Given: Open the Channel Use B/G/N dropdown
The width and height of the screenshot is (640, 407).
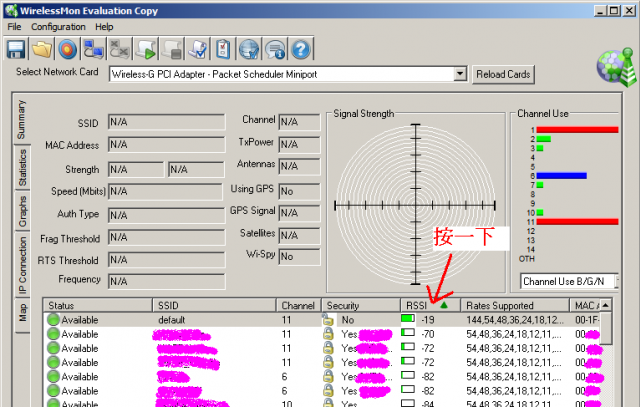Looking at the screenshot, I should (569, 281).
